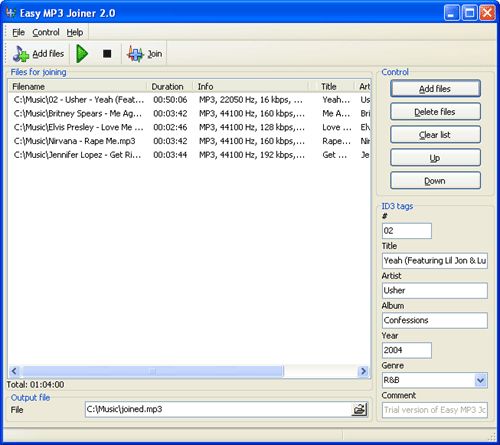Open the Control menu
This screenshot has width=500, height=445.
pos(46,32)
